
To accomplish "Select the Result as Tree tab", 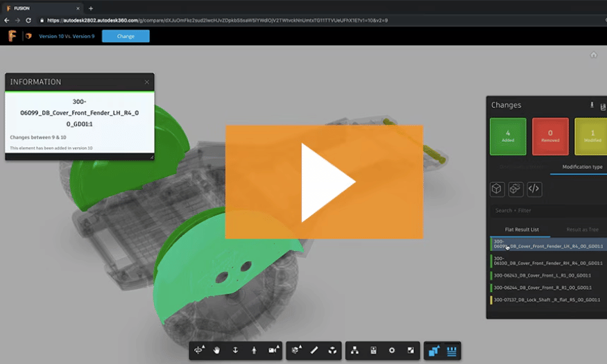I will [x=582, y=229].
